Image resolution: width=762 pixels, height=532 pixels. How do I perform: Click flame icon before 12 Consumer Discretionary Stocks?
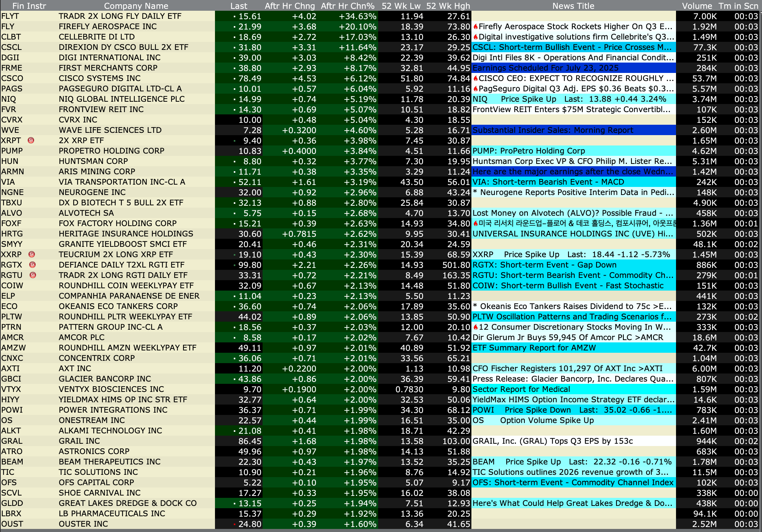click(x=476, y=327)
